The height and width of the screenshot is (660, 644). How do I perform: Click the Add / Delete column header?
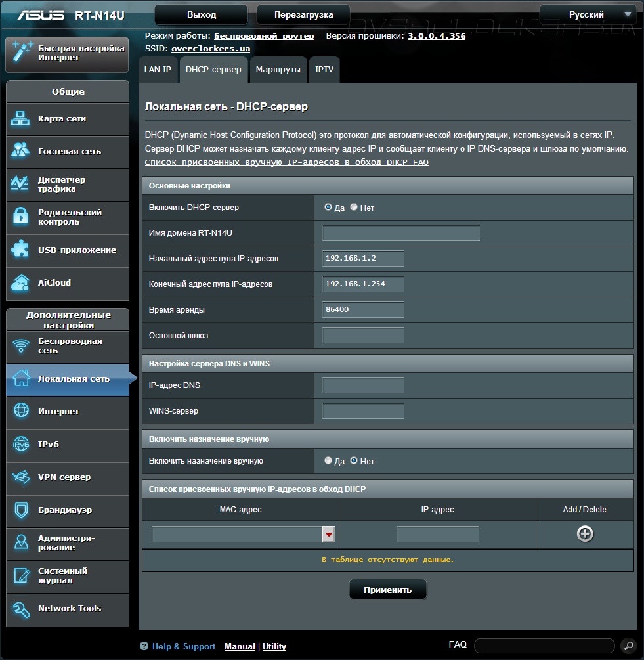coord(585,510)
